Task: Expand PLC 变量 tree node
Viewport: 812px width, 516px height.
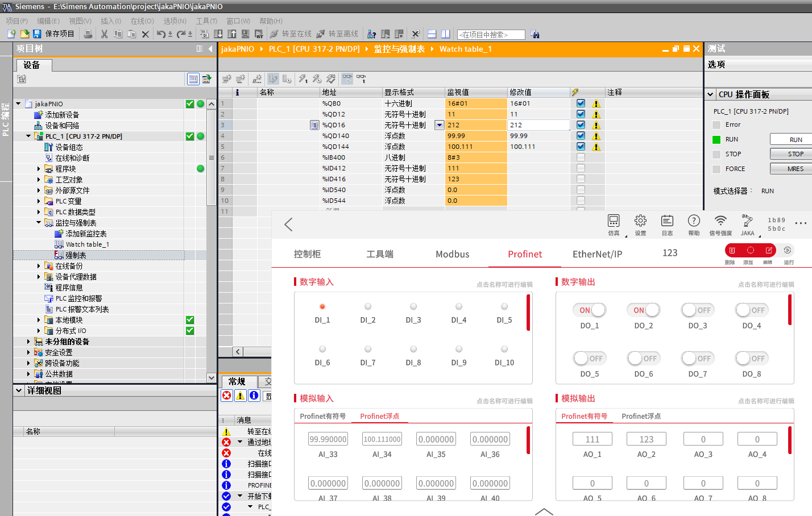Action: 39,201
